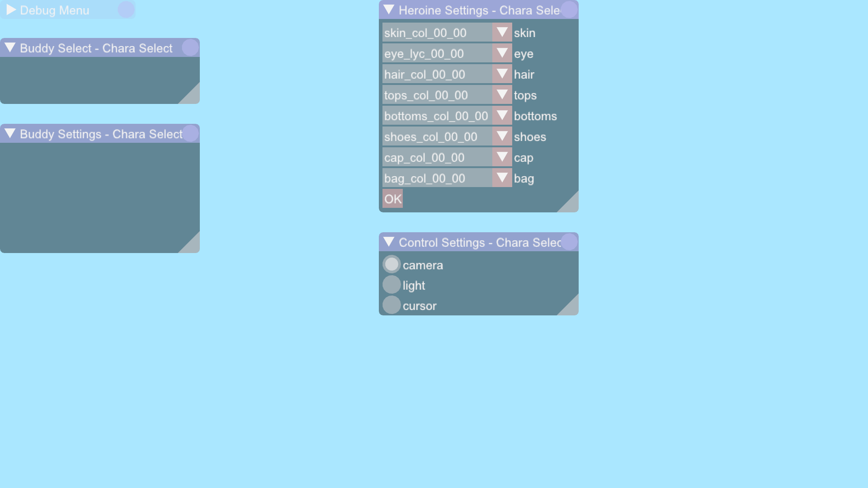Click the Buddy Settings window corner grip
Viewport: 868px width, 488px height.
(192, 245)
